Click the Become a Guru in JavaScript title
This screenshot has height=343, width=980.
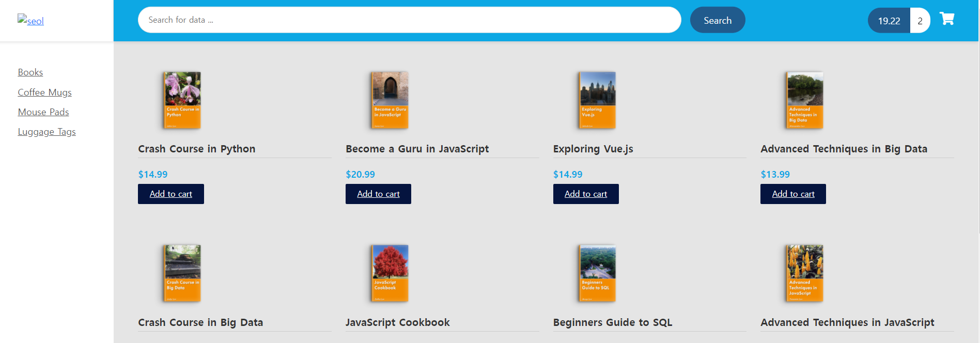417,149
